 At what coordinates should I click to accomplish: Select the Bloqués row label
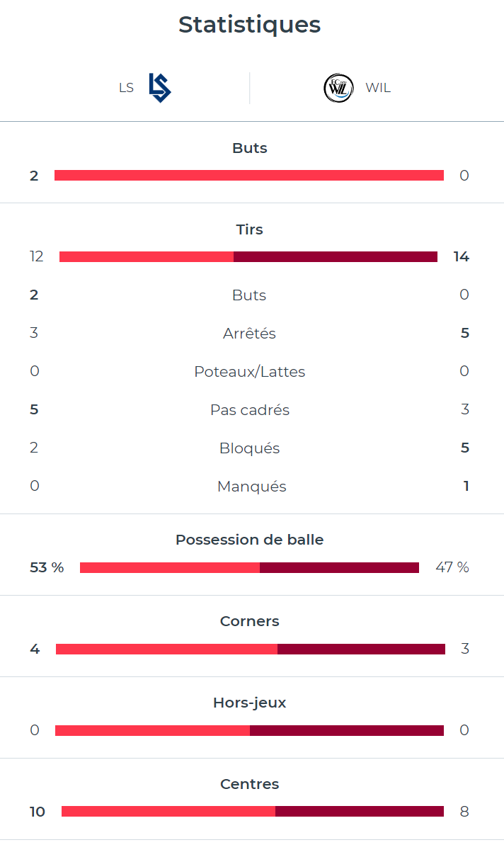(x=249, y=448)
